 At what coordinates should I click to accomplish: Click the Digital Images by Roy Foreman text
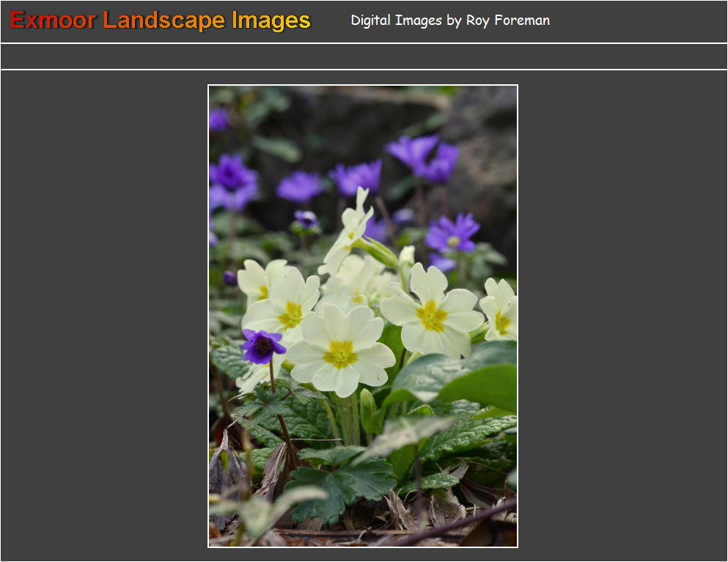pos(449,21)
